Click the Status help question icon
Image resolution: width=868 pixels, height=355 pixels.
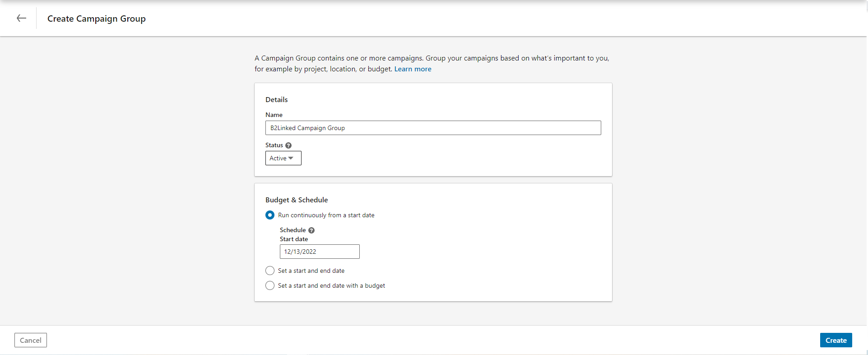288,145
